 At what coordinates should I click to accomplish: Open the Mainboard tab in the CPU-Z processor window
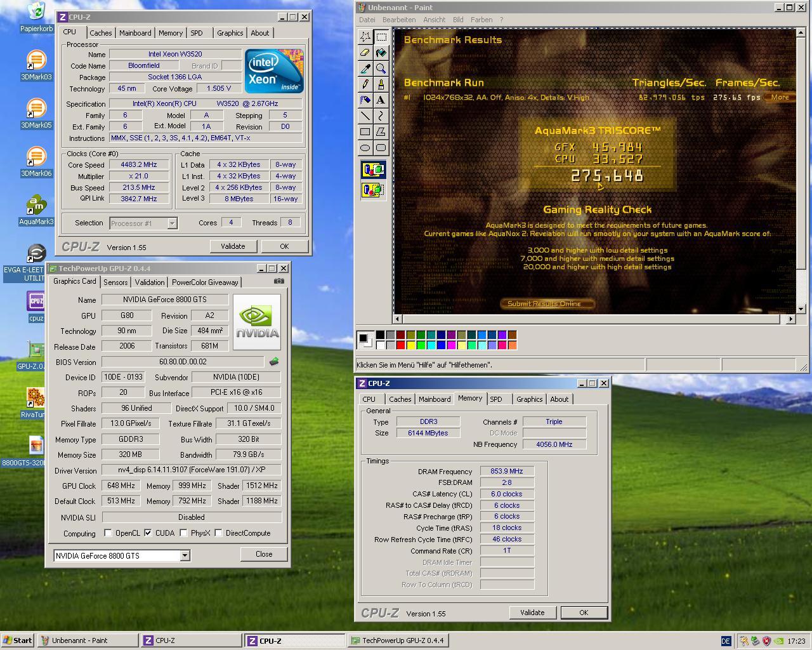pos(135,33)
